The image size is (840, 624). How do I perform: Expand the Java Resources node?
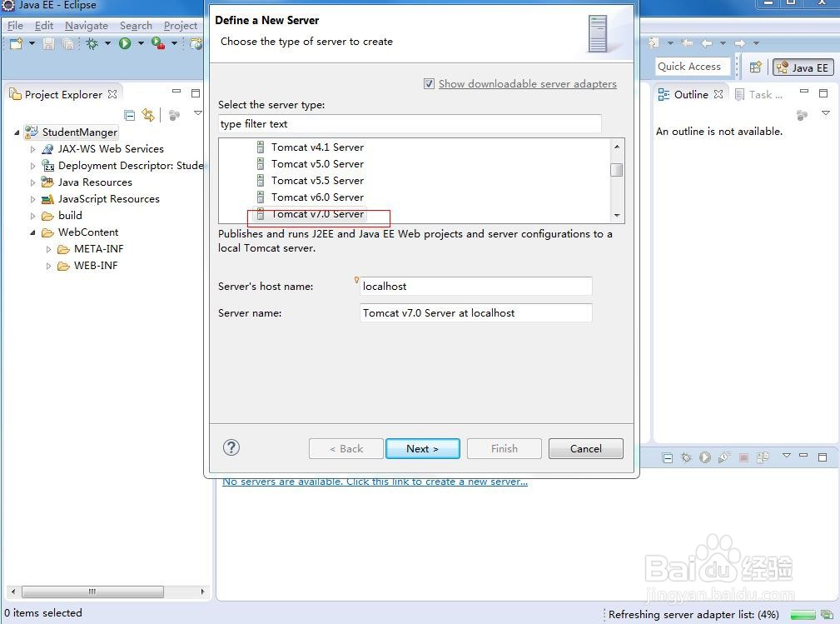32,182
